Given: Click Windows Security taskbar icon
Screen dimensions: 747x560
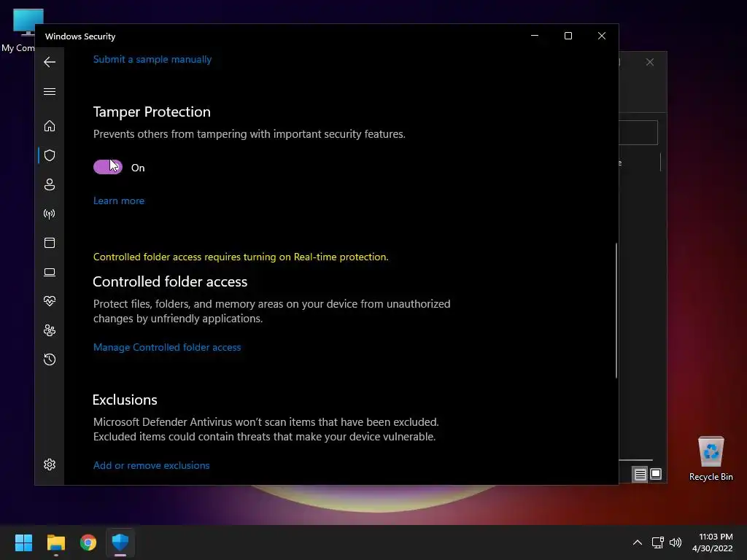Looking at the screenshot, I should (x=120, y=542).
